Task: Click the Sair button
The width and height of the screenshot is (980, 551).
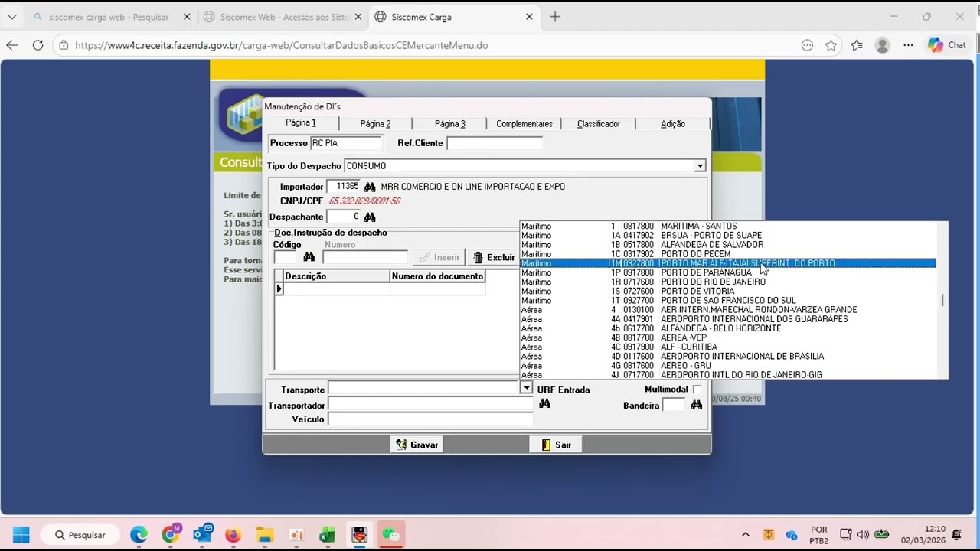Action: [556, 445]
